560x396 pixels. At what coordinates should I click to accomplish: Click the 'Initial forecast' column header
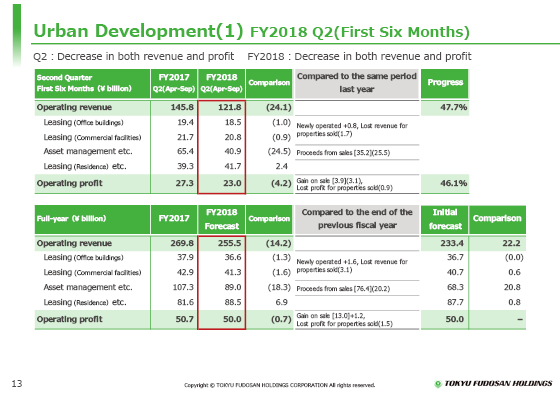coord(445,219)
